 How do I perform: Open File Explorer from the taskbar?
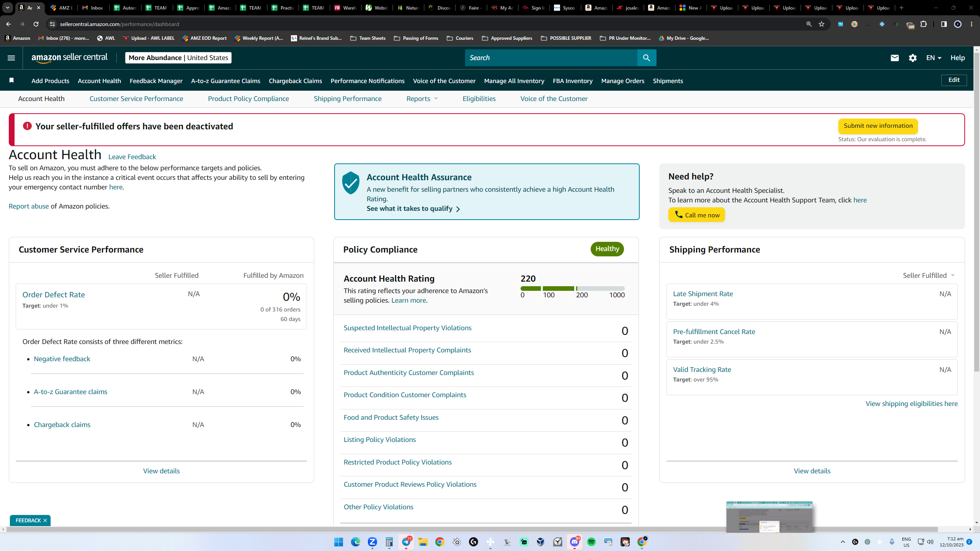[x=423, y=542]
